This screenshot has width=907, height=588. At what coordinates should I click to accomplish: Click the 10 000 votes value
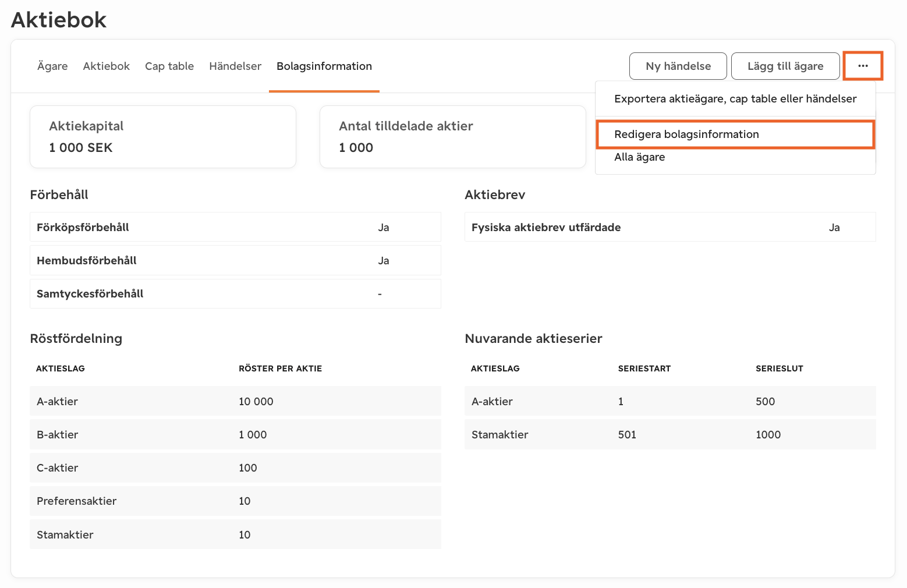256,401
